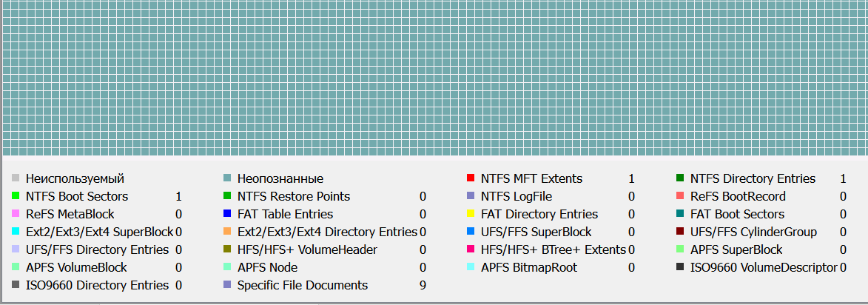Image resolution: width=868 pixels, height=305 pixels.
Task: Click the FAT Boot Sectors color swatch
Action: click(680, 214)
